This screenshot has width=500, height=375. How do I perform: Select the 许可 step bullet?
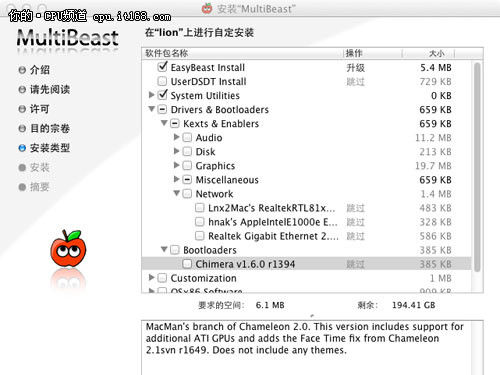[x=22, y=109]
